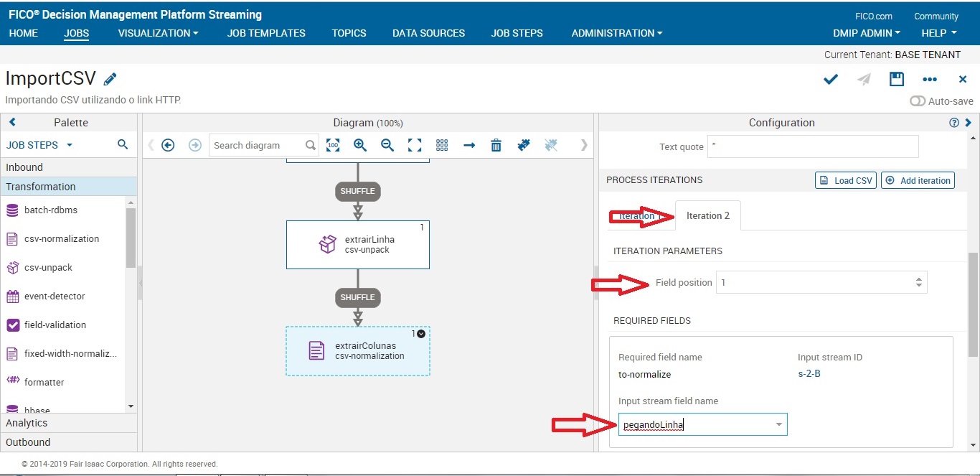Viewport: 980px width, 476px height.
Task: Click the save floppy disk icon
Action: pos(896,79)
